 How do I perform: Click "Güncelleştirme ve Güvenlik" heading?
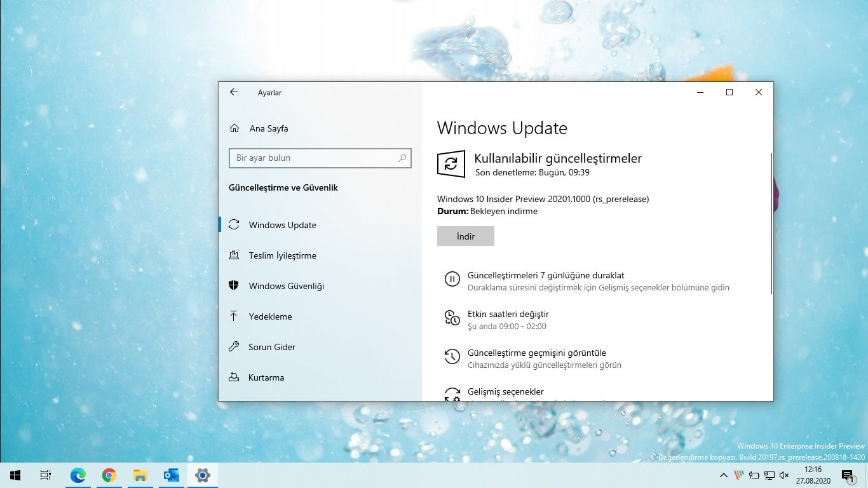coord(283,187)
